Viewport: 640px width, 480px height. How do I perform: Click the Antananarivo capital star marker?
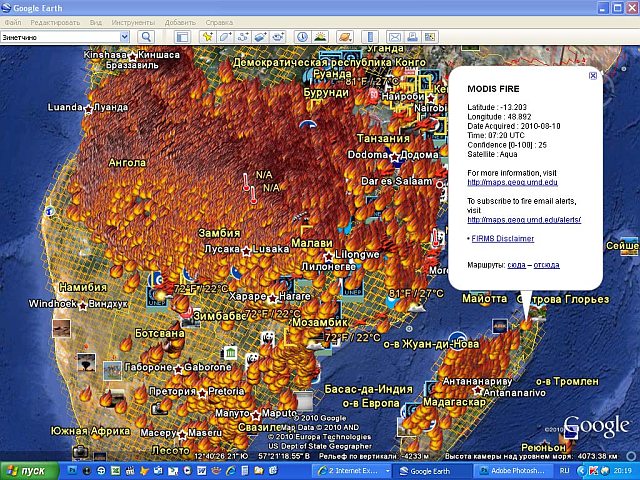point(478,391)
